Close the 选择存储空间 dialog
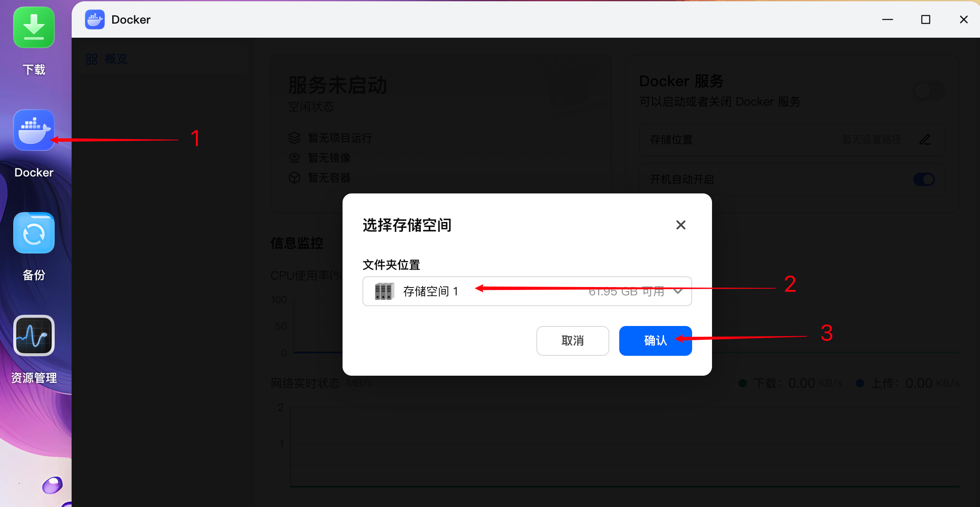 (681, 225)
